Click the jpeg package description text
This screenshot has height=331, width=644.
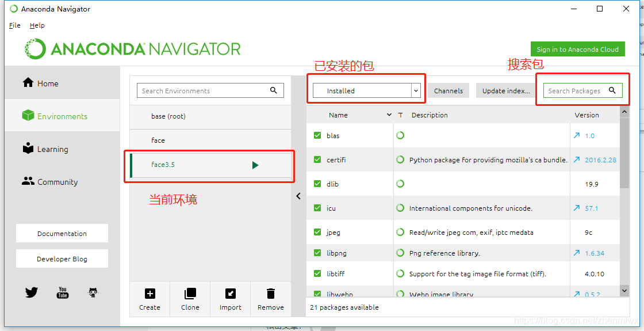point(471,233)
